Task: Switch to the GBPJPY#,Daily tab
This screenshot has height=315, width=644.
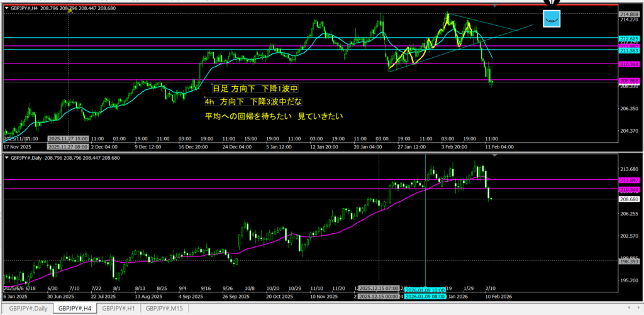Action: [x=27, y=308]
